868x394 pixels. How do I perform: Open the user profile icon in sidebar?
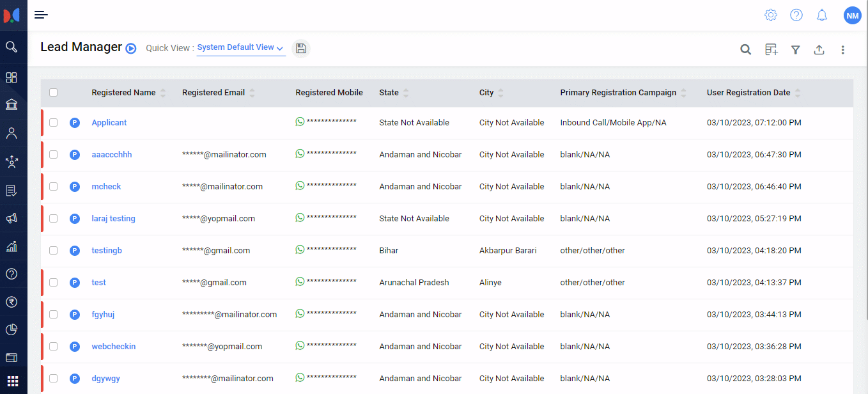tap(12, 133)
